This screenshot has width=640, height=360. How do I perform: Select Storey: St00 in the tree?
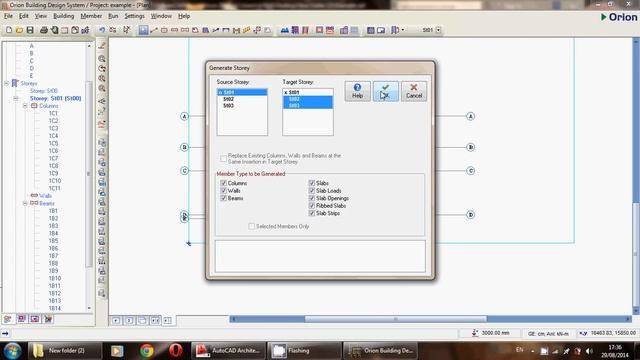point(44,91)
